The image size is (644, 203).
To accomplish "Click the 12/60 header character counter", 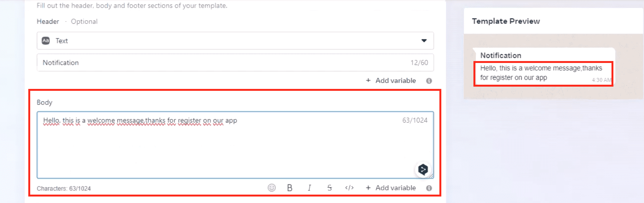I will point(419,63).
